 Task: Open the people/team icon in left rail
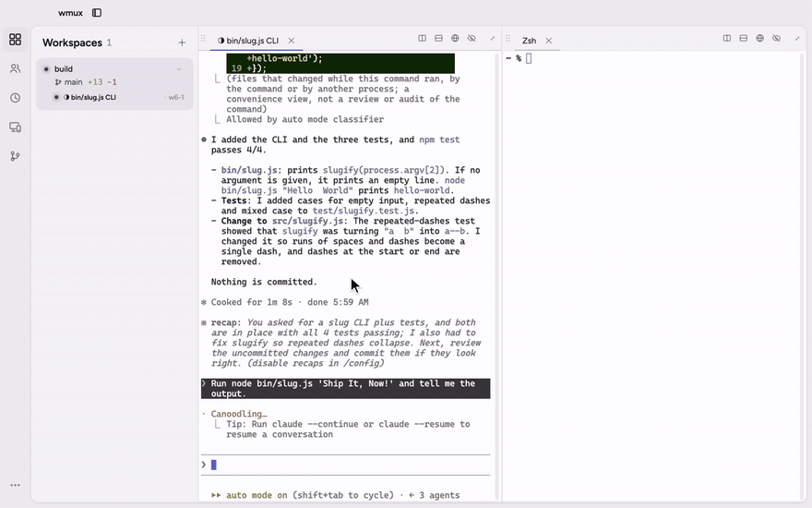[x=16, y=68]
